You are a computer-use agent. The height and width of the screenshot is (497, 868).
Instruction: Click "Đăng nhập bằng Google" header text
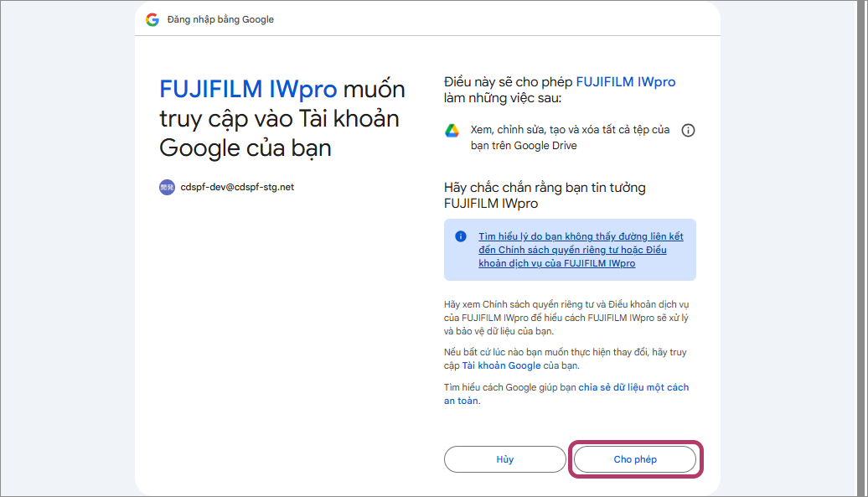coord(220,19)
